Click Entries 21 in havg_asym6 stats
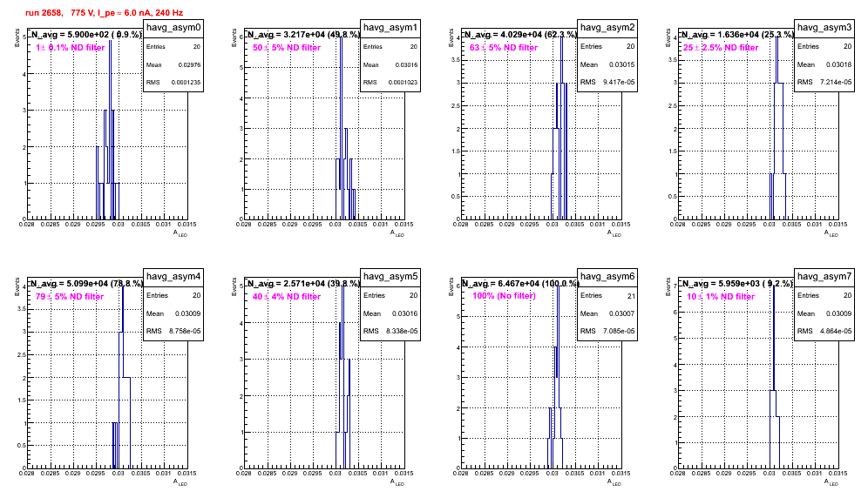Screen dimensions: 868x498 coord(607,295)
